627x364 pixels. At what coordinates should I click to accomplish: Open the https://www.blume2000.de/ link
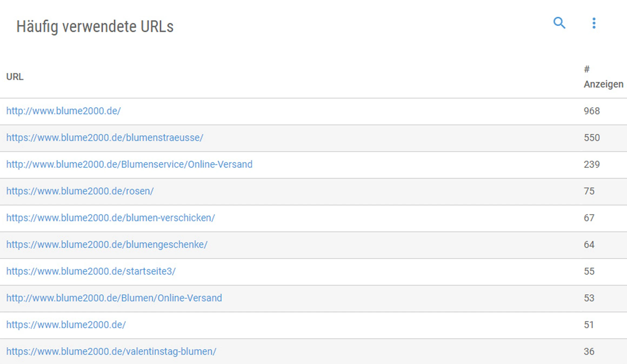(x=66, y=325)
